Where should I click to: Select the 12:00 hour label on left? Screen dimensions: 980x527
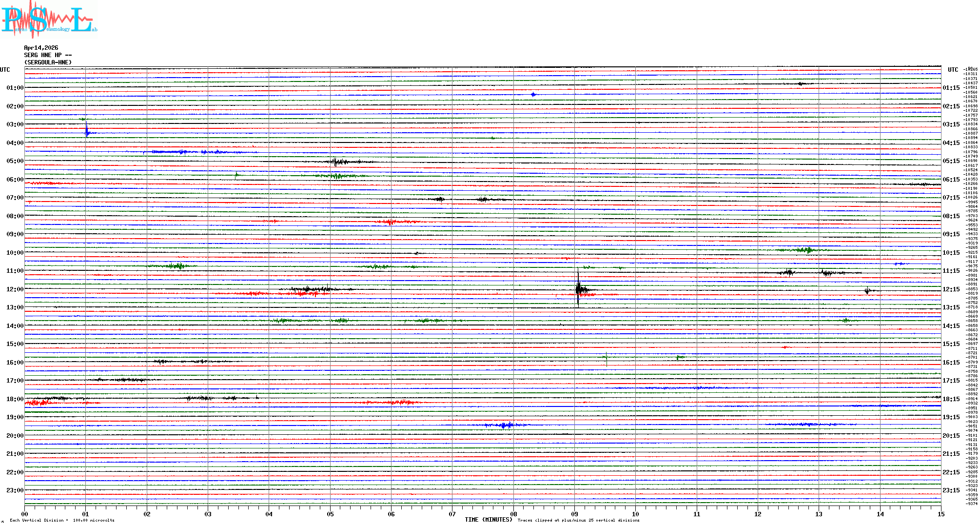click(x=15, y=289)
